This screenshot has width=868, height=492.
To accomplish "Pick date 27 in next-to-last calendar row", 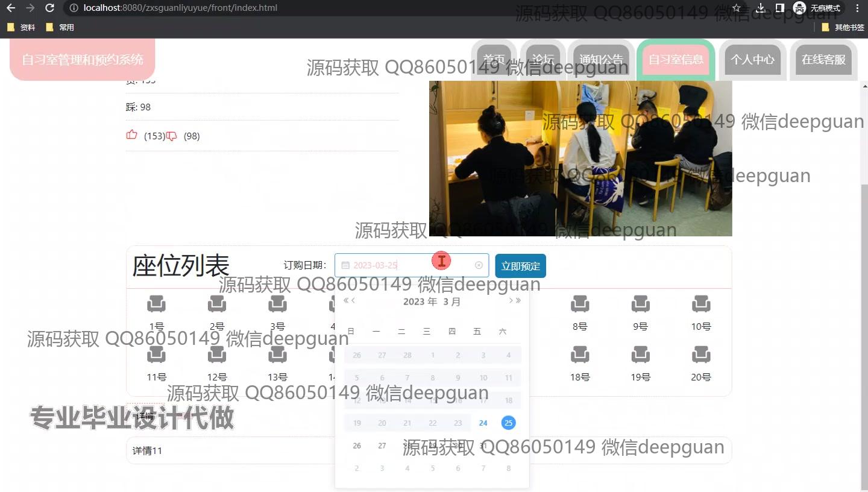I will (382, 446).
